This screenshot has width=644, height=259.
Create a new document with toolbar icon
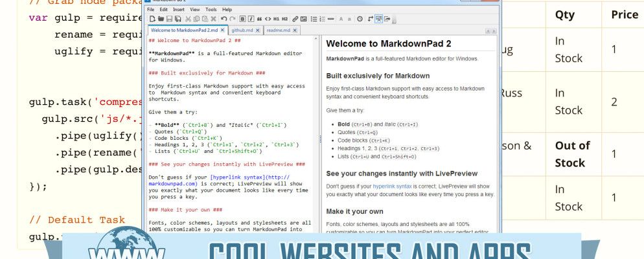coord(152,19)
